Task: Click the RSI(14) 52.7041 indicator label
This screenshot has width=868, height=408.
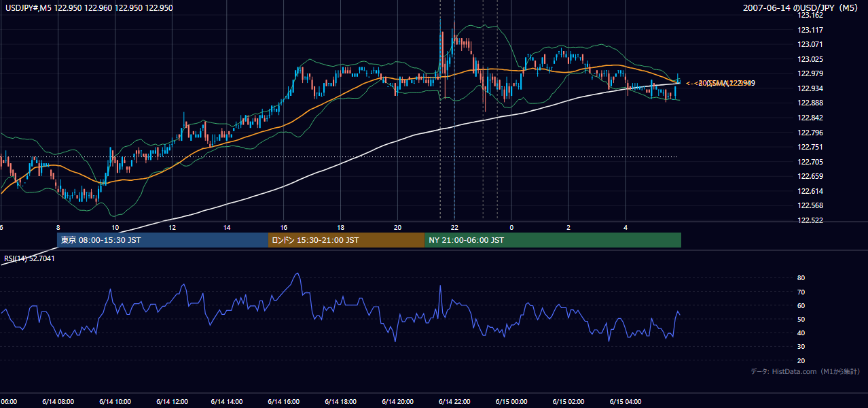Action: pyautogui.click(x=29, y=258)
